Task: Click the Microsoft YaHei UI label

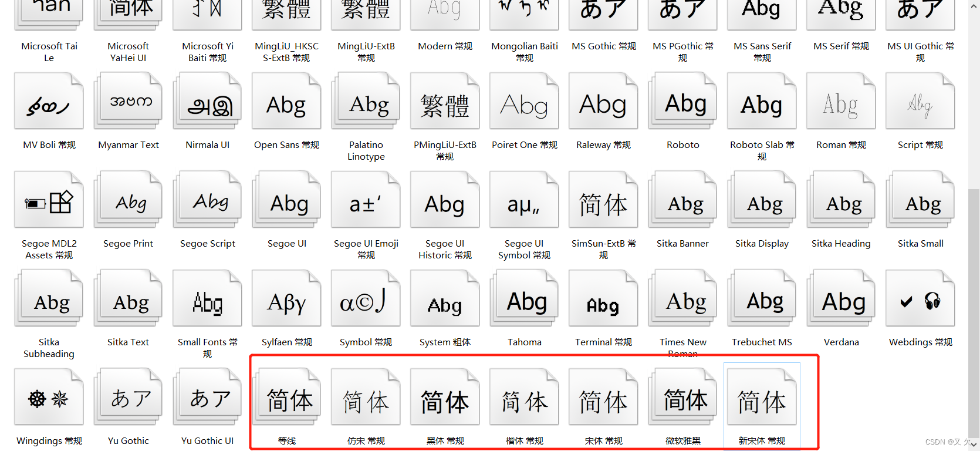Action: coord(128,52)
